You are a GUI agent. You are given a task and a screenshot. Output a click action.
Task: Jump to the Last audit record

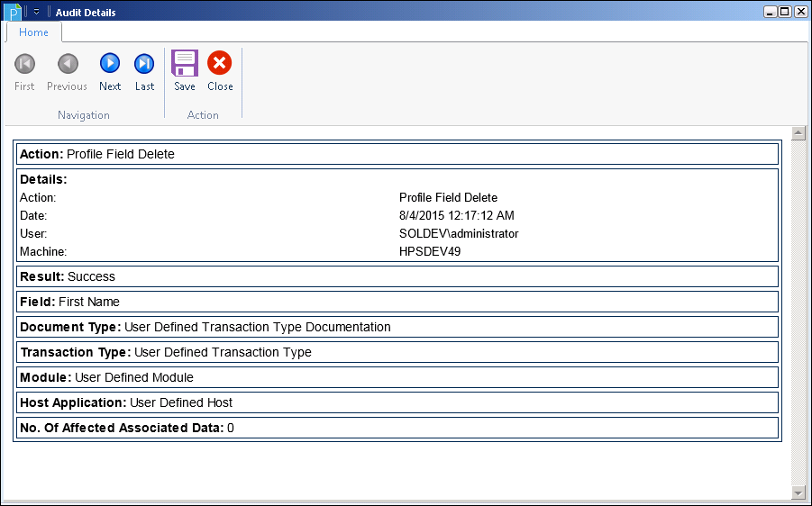pyautogui.click(x=144, y=72)
